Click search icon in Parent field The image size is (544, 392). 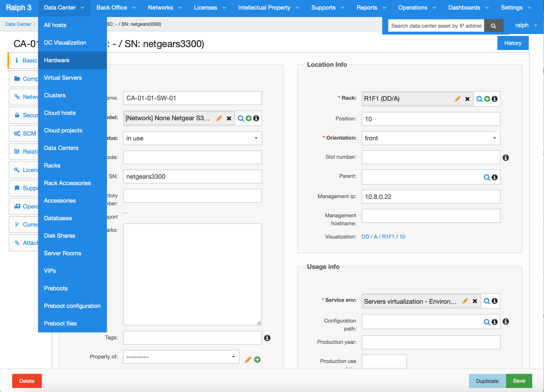[487, 177]
